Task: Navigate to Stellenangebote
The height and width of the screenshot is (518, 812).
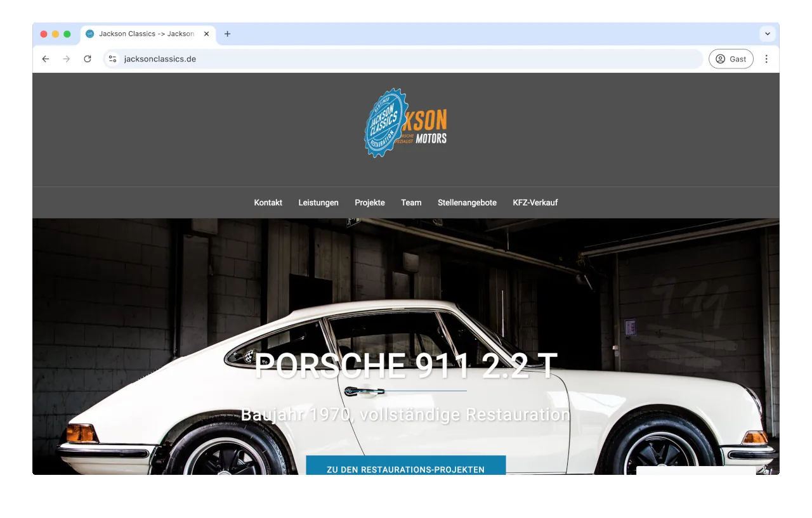Action: (467, 203)
